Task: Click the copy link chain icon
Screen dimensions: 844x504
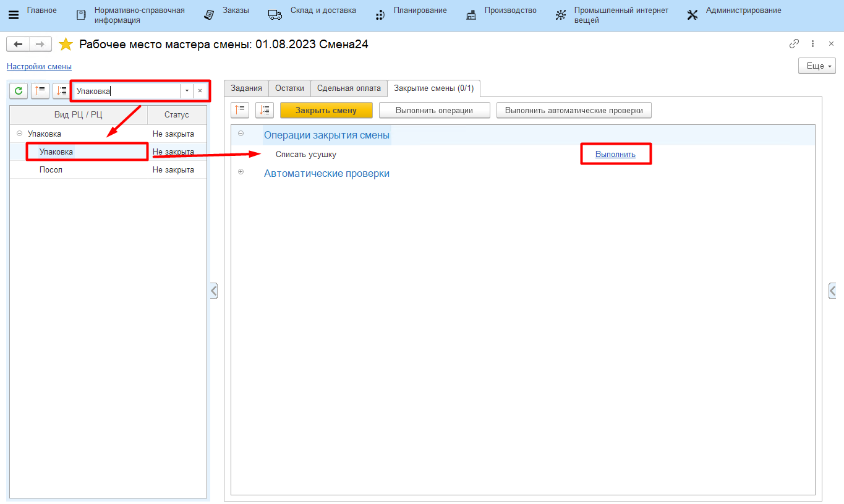Action: pyautogui.click(x=794, y=44)
